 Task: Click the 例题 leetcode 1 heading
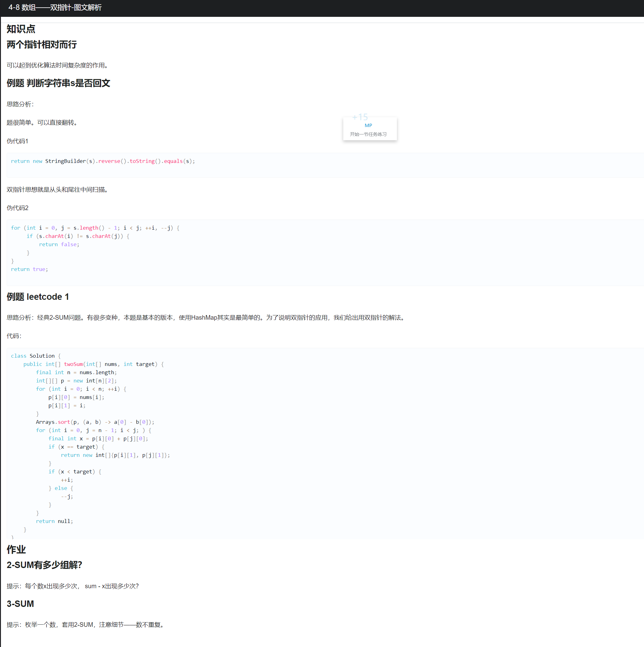[38, 297]
